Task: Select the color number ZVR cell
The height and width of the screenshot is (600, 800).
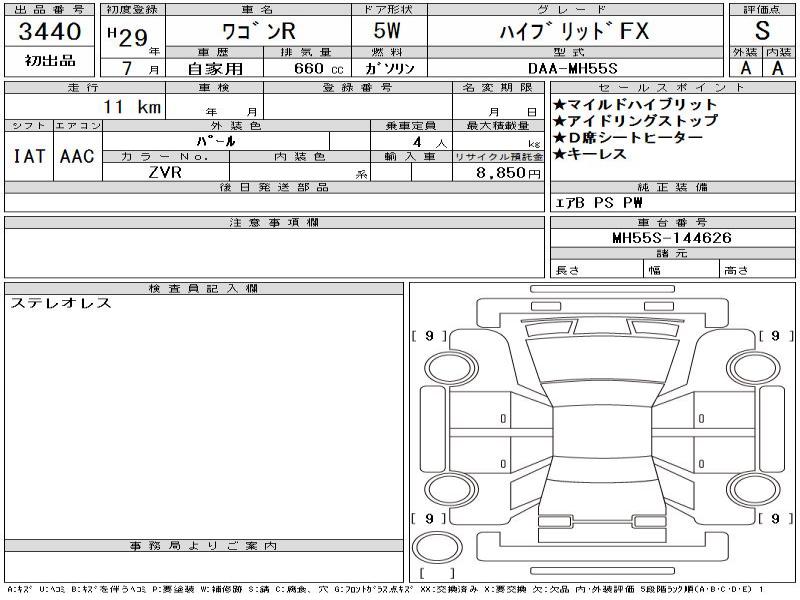Action: click(x=163, y=172)
